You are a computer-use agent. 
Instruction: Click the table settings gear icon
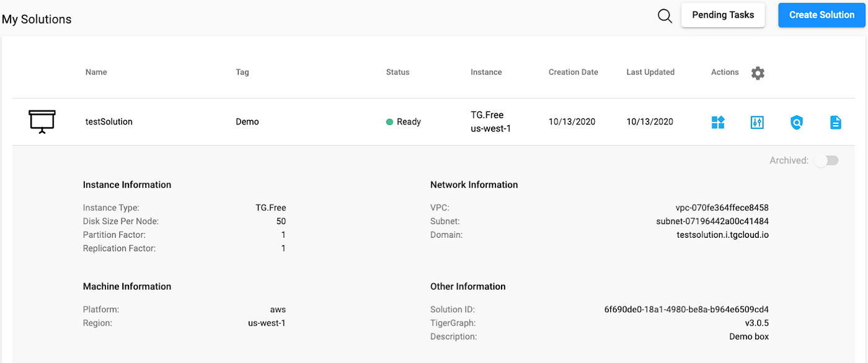758,73
